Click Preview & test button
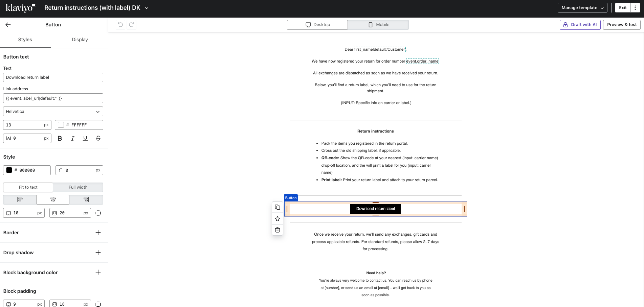 622,25
